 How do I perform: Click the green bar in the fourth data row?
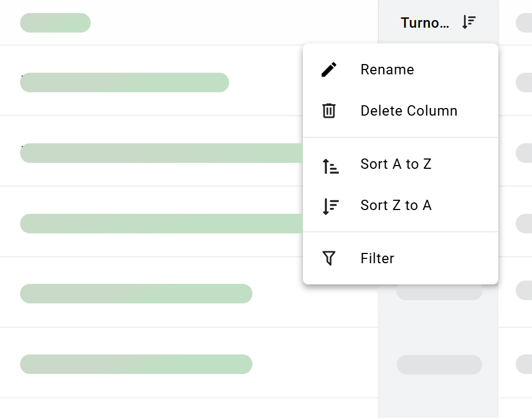(136, 294)
